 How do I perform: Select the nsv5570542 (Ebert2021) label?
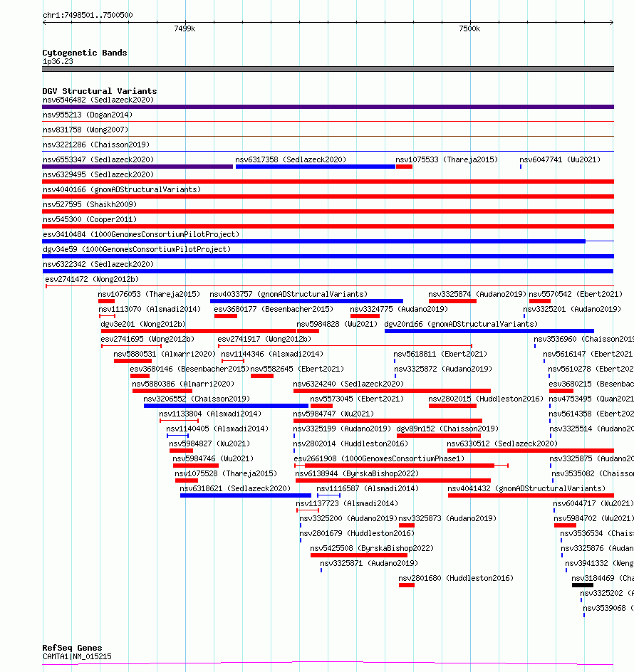tap(576, 295)
